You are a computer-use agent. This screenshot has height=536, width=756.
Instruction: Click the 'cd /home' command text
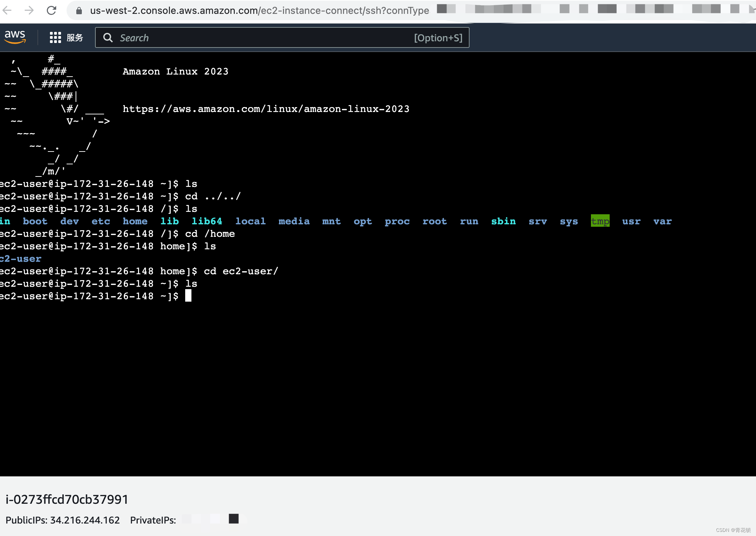[210, 234]
